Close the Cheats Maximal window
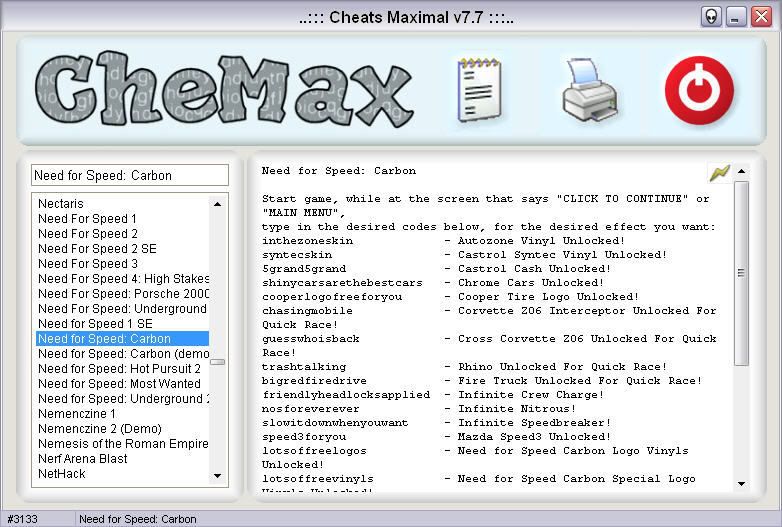Viewport: 782px width, 527px height. 761,17
